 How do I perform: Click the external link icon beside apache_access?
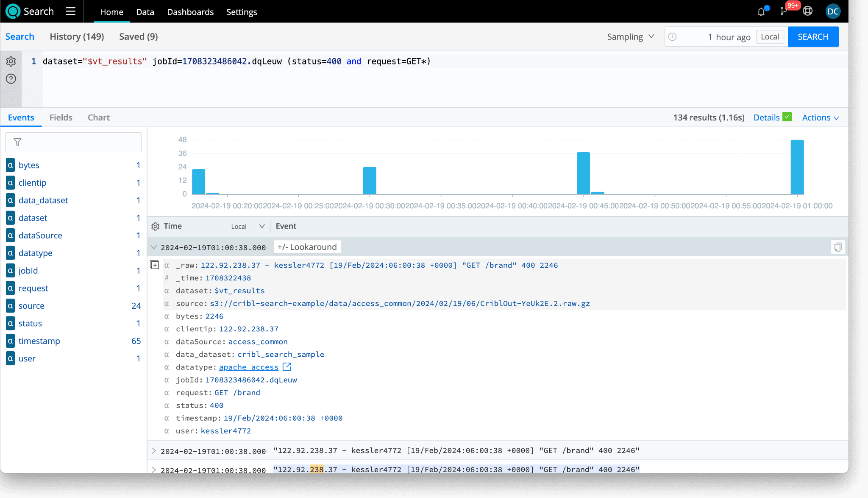coord(287,367)
